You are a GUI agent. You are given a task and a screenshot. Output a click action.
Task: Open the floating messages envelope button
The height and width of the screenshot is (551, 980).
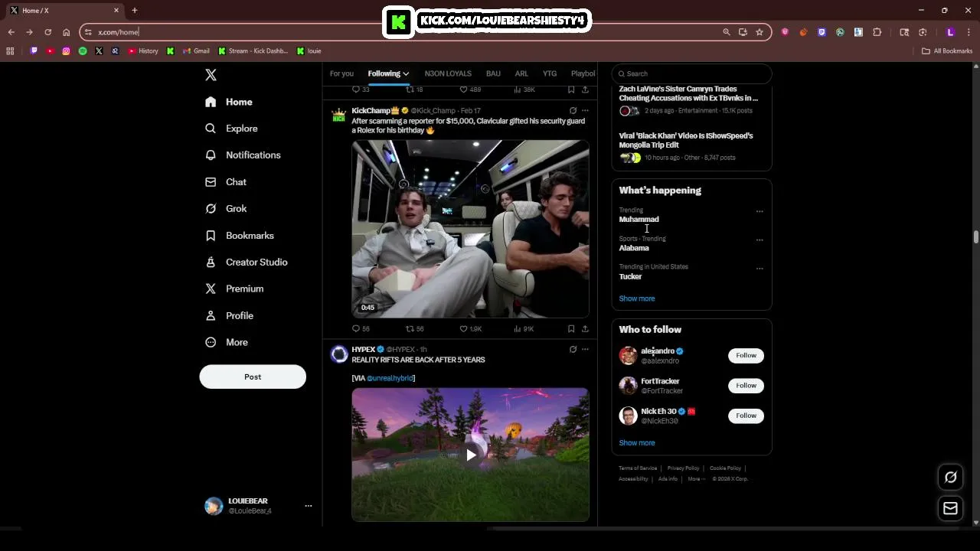tap(950, 509)
